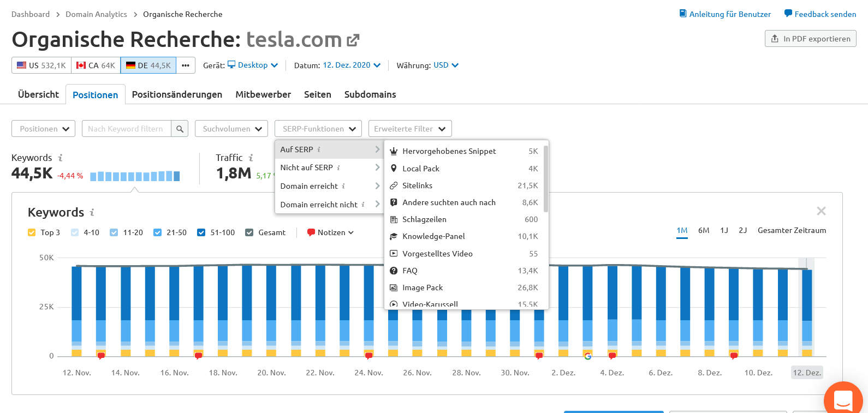Toggle the Gesamt checkbox
The image size is (868, 413).
(x=249, y=232)
